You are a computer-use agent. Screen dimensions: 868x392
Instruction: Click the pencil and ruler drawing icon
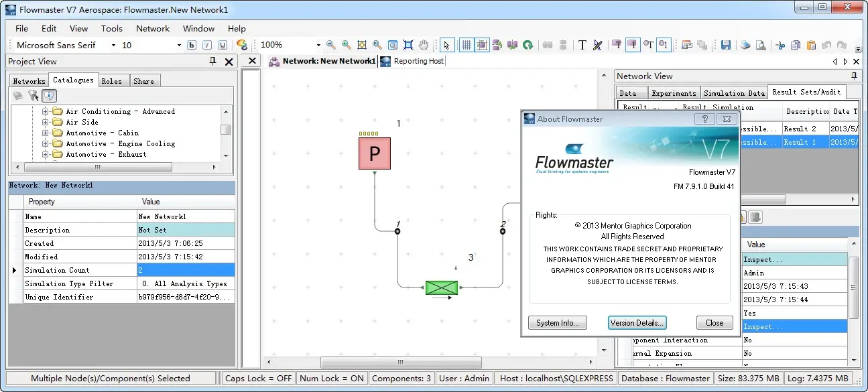598,45
